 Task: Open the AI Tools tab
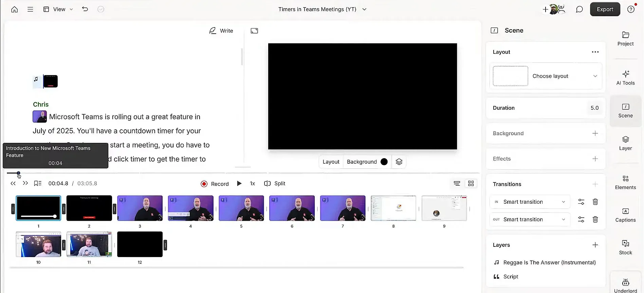625,78
